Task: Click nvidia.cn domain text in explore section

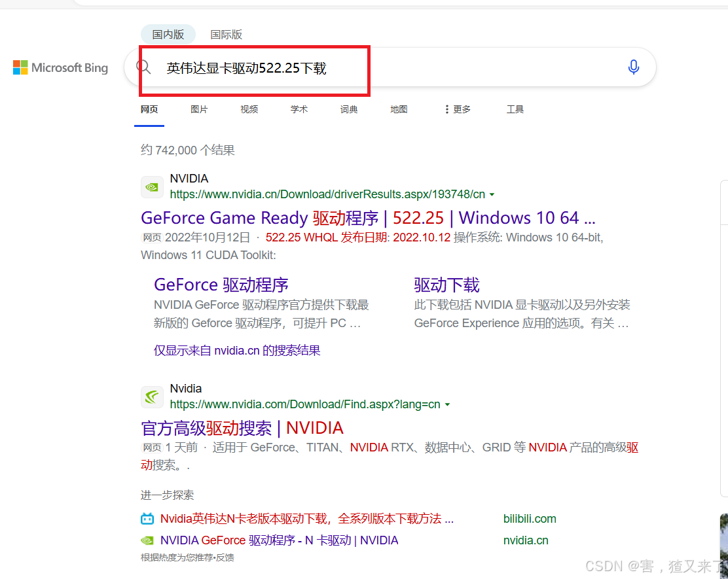Action: pyautogui.click(x=526, y=540)
